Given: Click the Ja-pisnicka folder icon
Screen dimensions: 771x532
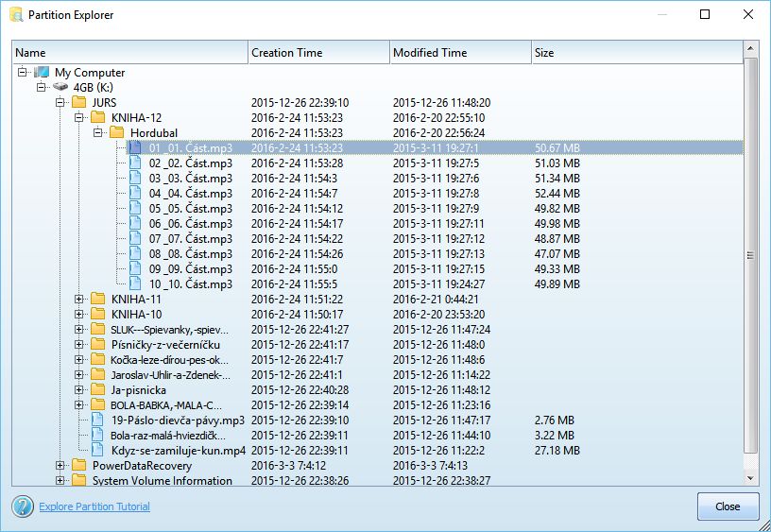Looking at the screenshot, I should pyautogui.click(x=98, y=390).
